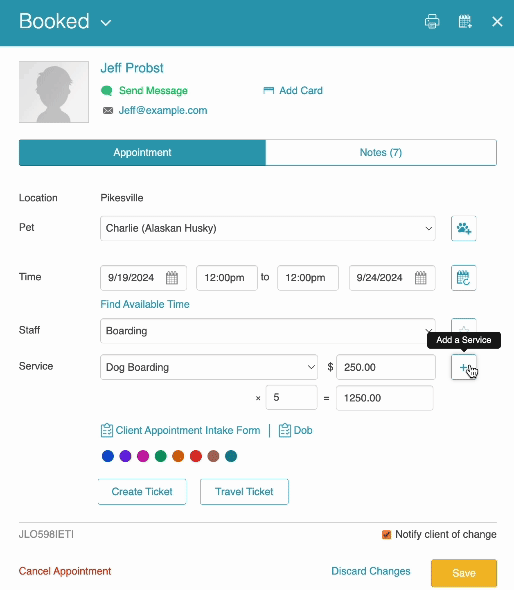The width and height of the screenshot is (514, 590).
Task: Click the email envelope icon
Action: pos(108,110)
